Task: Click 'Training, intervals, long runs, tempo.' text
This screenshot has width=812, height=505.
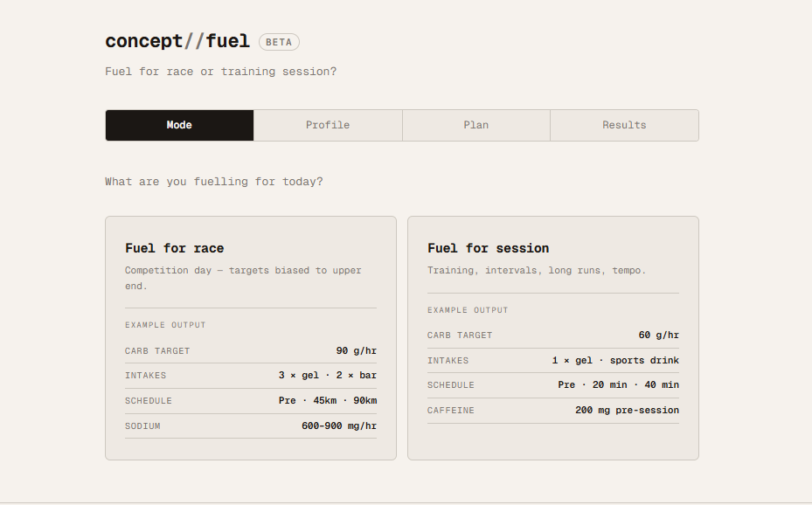Action: 537,270
